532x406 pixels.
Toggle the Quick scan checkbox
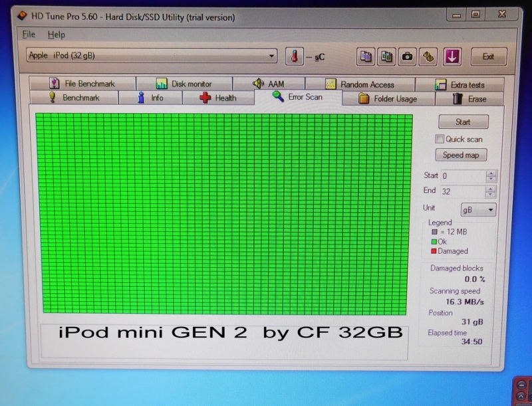coord(440,139)
